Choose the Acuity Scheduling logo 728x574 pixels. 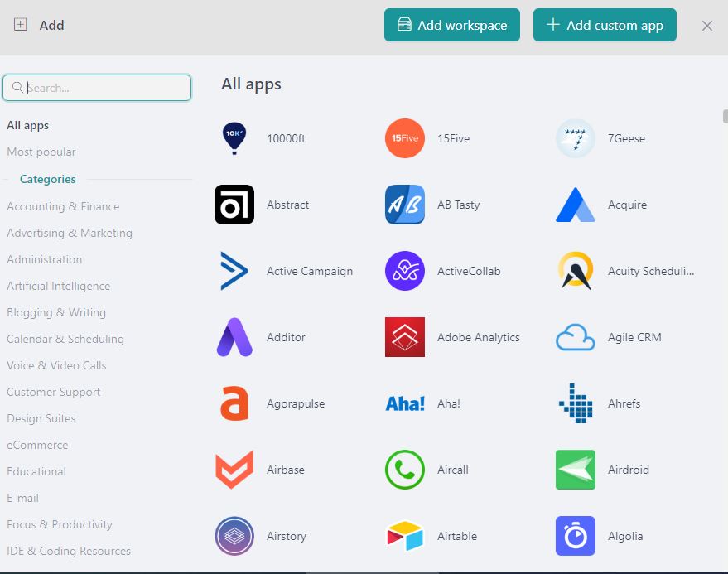pyautogui.click(x=576, y=271)
